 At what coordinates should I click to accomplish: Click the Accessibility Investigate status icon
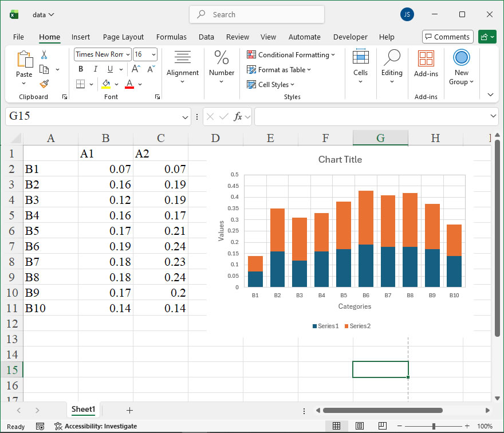(x=58, y=426)
